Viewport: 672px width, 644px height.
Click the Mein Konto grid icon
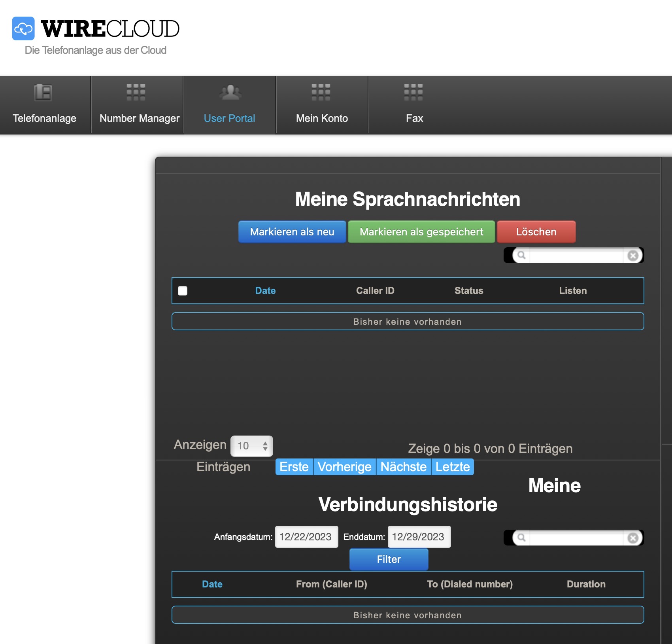click(321, 92)
